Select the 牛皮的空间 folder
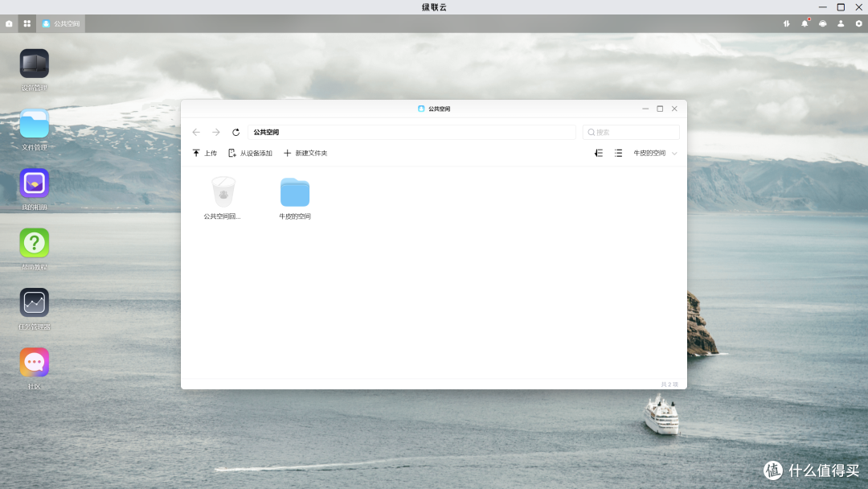 pos(295,199)
